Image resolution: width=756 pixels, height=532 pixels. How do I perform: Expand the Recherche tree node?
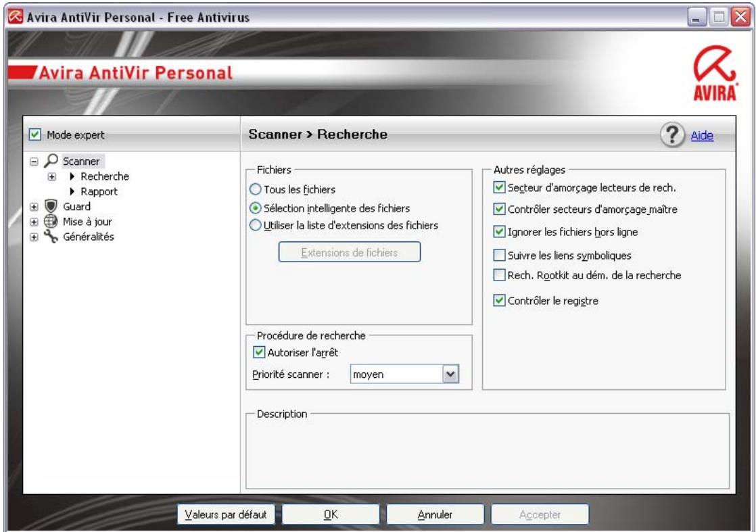tap(51, 176)
